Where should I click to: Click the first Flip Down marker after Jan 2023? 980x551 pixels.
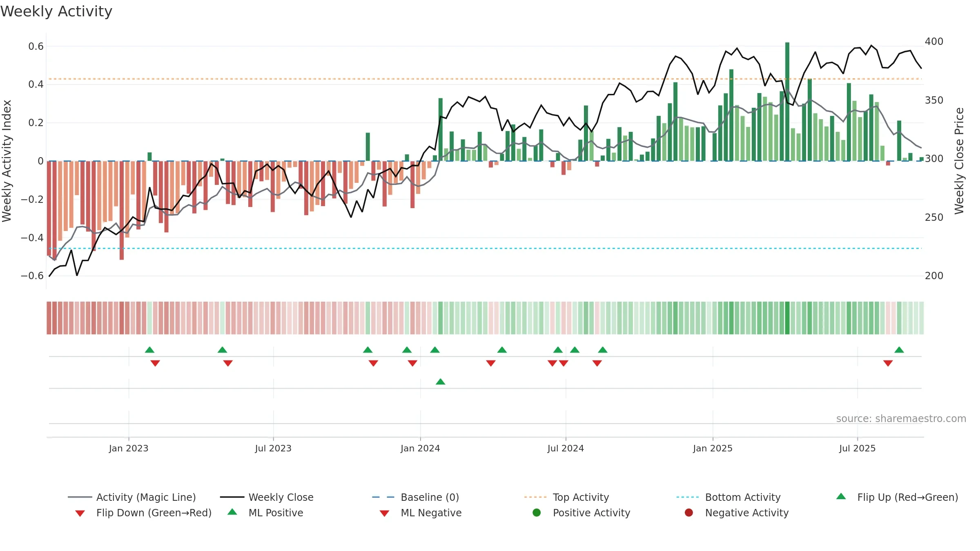pos(155,363)
